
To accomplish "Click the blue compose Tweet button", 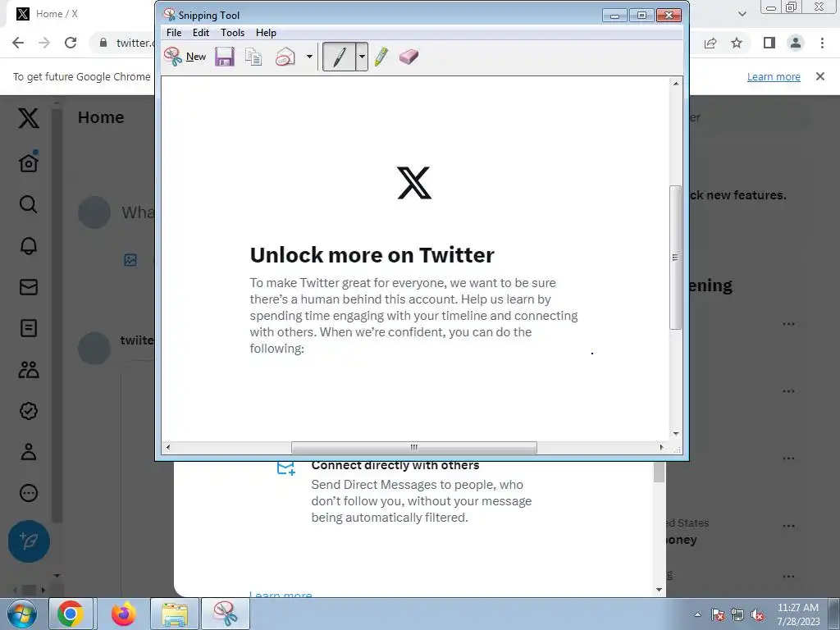I will (29, 541).
